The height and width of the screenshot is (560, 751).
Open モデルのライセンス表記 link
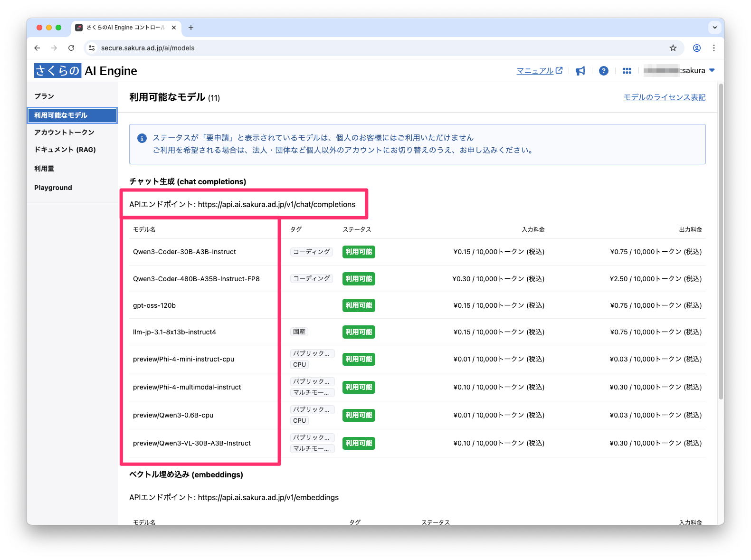[664, 97]
